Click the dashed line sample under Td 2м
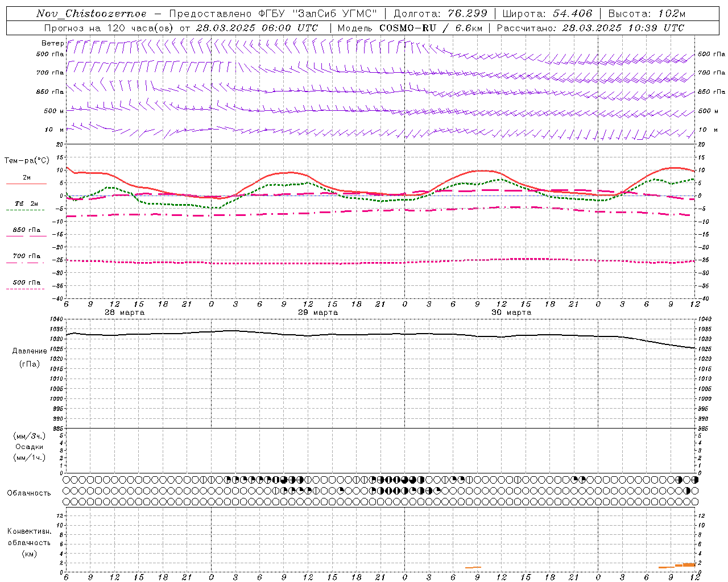728x582 pixels. (x=26, y=210)
